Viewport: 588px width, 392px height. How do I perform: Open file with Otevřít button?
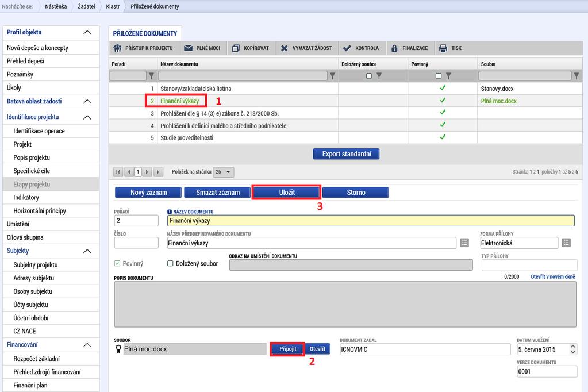point(317,349)
